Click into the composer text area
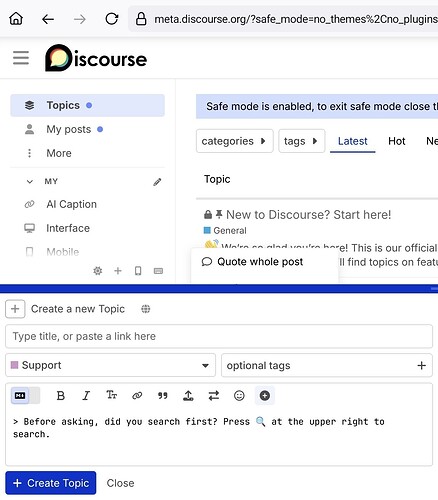This screenshot has height=500, width=438. (x=219, y=438)
